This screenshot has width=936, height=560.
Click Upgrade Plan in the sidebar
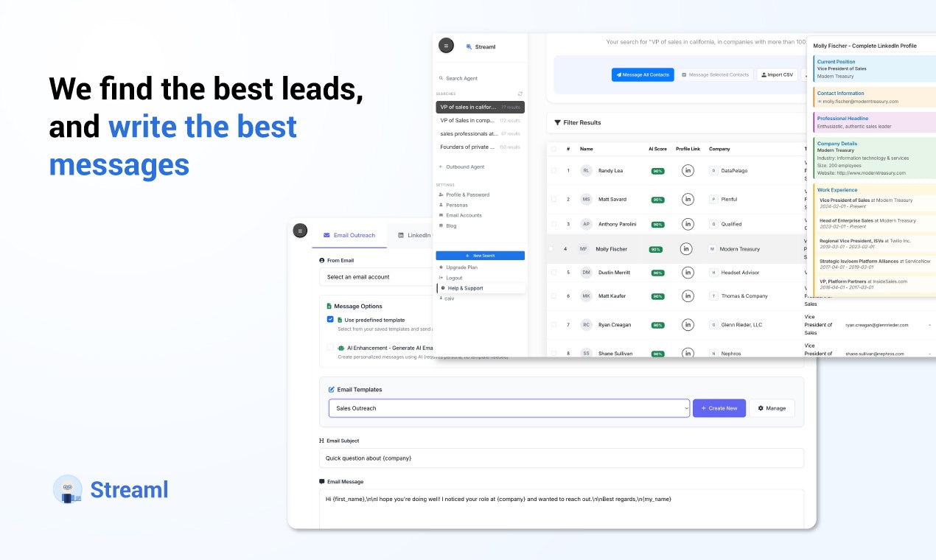click(461, 267)
